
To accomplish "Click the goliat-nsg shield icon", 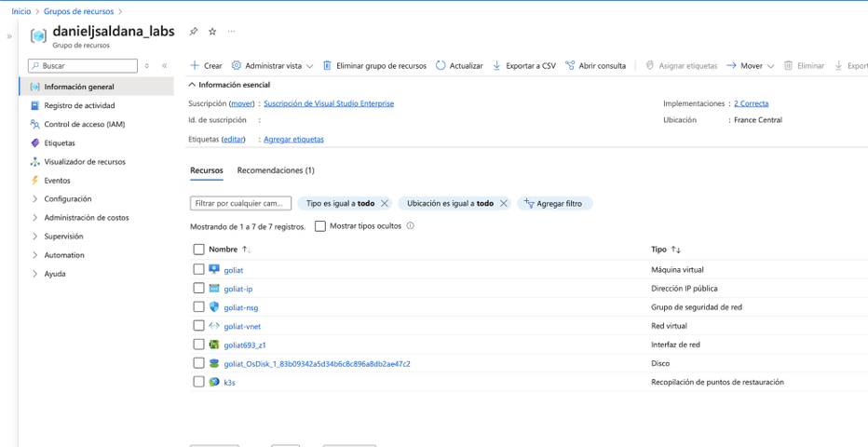I will (x=214, y=307).
